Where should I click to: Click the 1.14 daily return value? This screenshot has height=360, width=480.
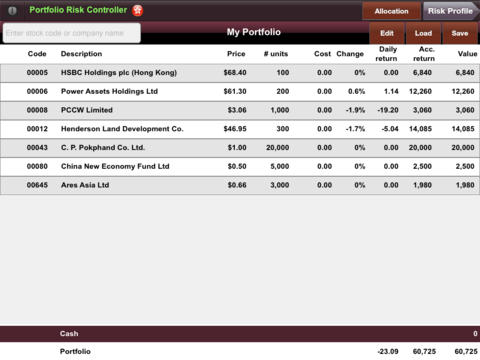391,91
